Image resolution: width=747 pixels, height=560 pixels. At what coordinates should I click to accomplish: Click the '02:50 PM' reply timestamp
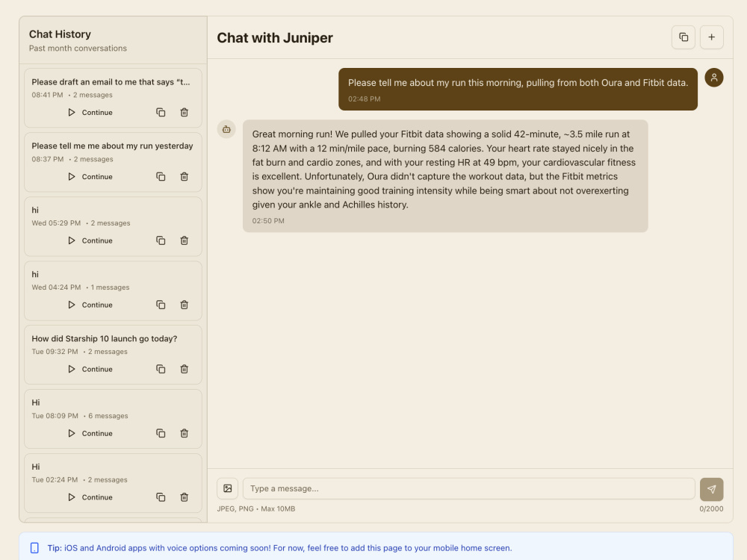click(x=268, y=221)
